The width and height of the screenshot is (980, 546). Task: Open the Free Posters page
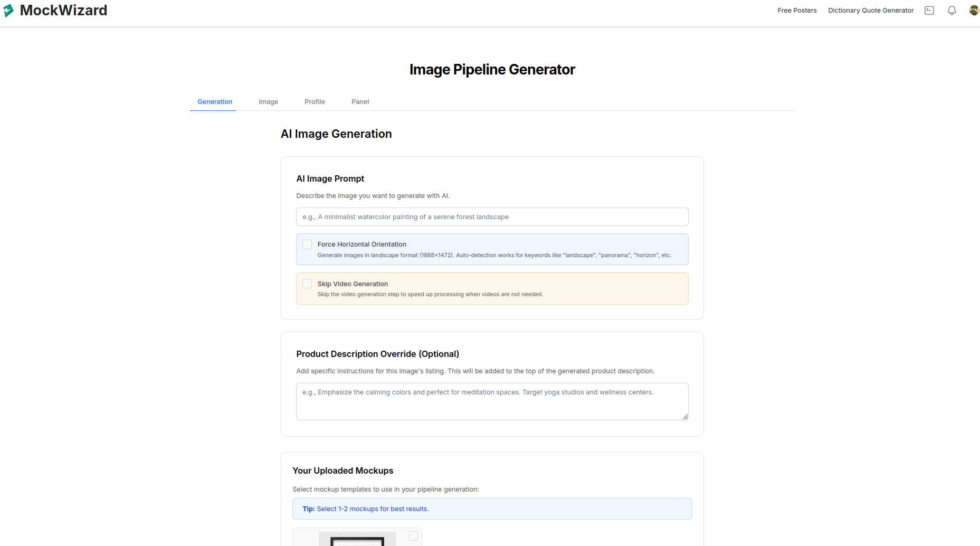click(x=797, y=10)
